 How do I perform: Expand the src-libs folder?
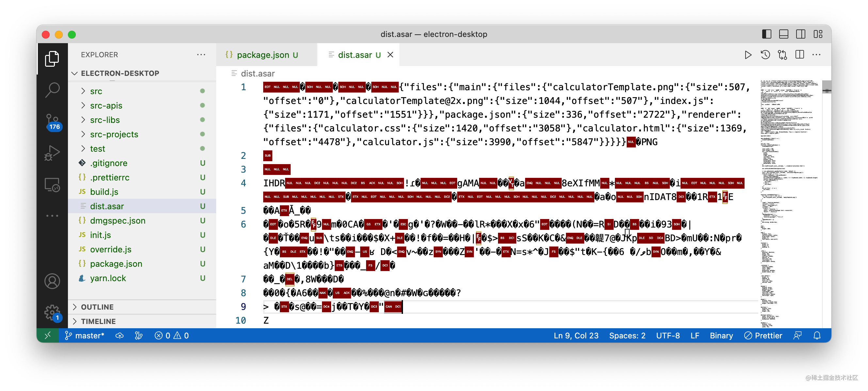tap(142, 120)
